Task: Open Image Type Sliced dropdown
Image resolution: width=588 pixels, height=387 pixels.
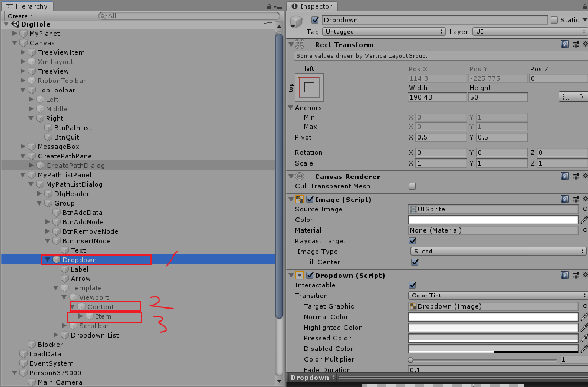Action: pyautogui.click(x=498, y=251)
